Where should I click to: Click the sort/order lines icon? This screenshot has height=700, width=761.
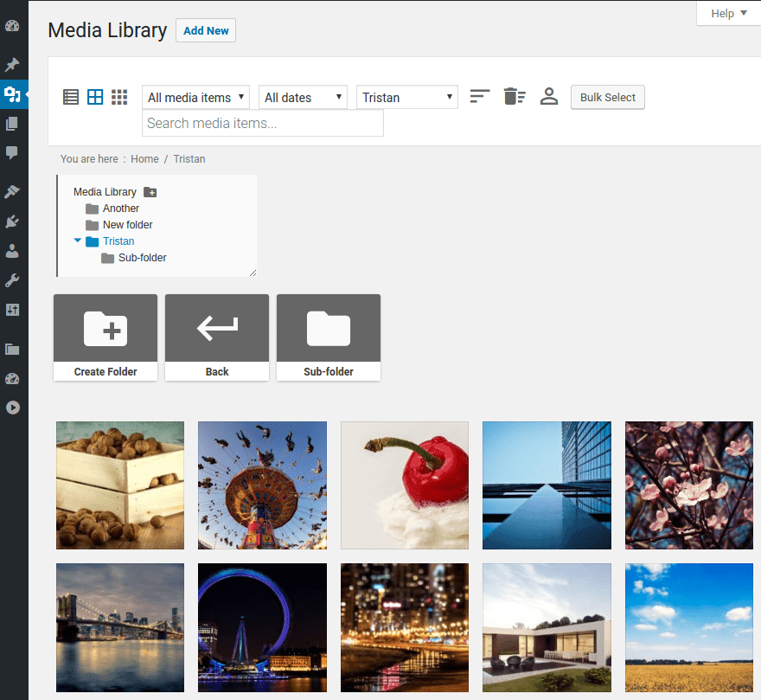click(480, 96)
